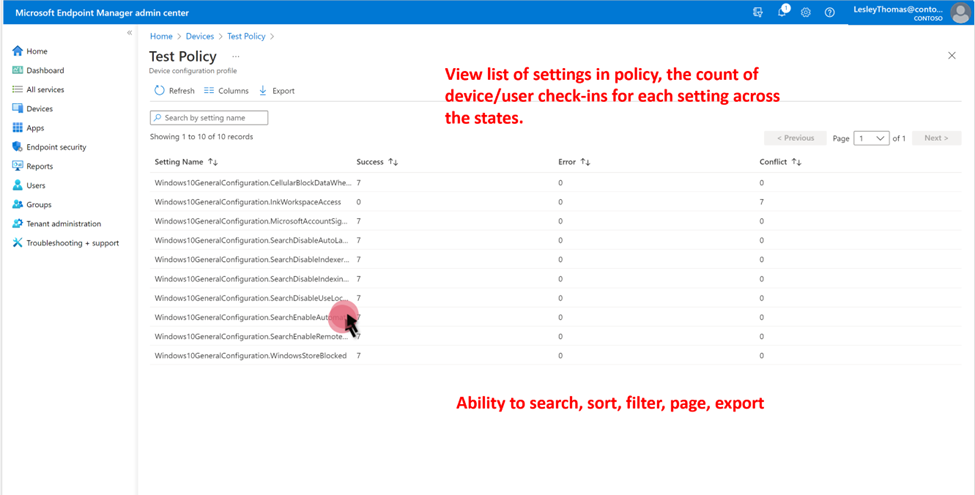The image size is (975, 495).
Task: Click the Conflict count 7 for InkWorkspaceAccess
Action: [x=762, y=202]
